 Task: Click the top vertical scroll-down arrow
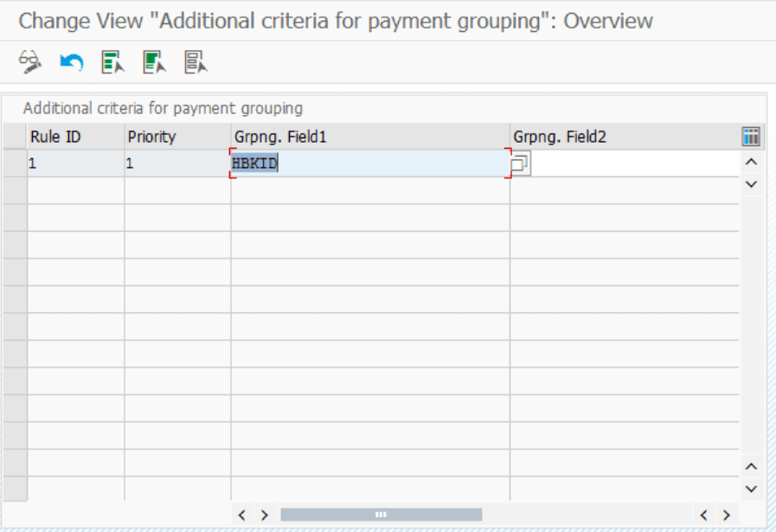(751, 184)
